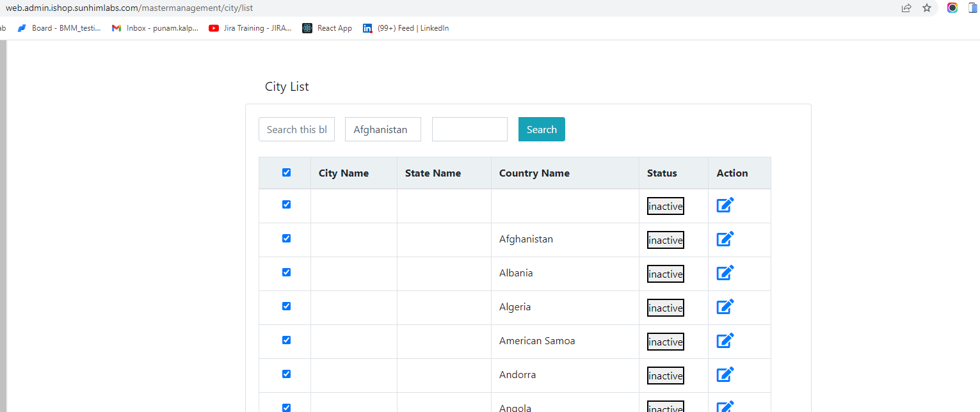Uncheck the Angola row checkbox

click(286, 408)
